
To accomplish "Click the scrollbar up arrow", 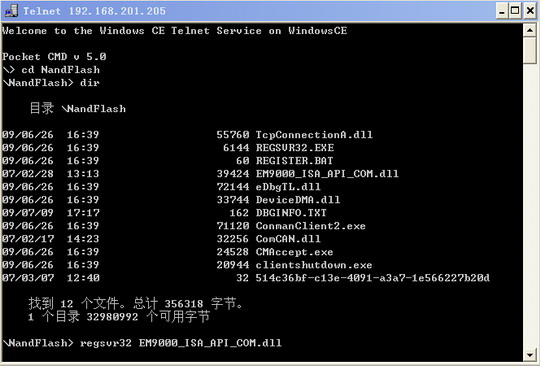I will pyautogui.click(x=530, y=31).
